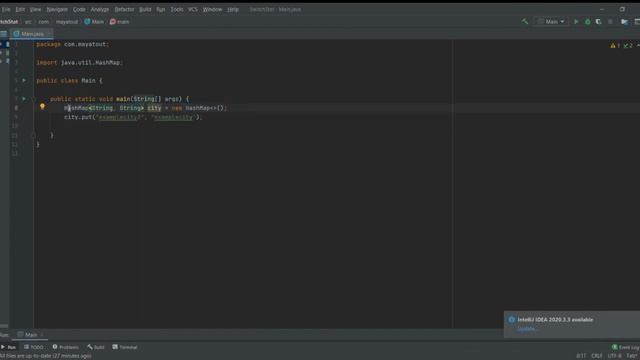This screenshot has height=360, width=640.
Task: Click the 'city.put' statement line
Action: 133,117
